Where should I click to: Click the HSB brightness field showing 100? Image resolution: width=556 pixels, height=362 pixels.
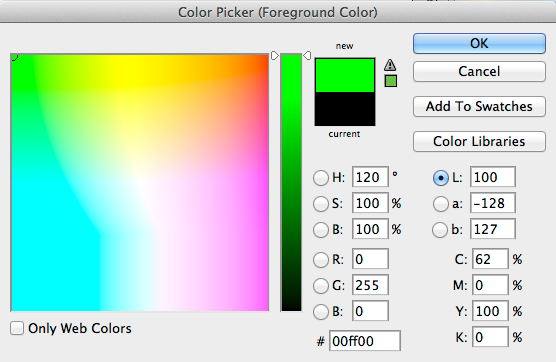[370, 229]
